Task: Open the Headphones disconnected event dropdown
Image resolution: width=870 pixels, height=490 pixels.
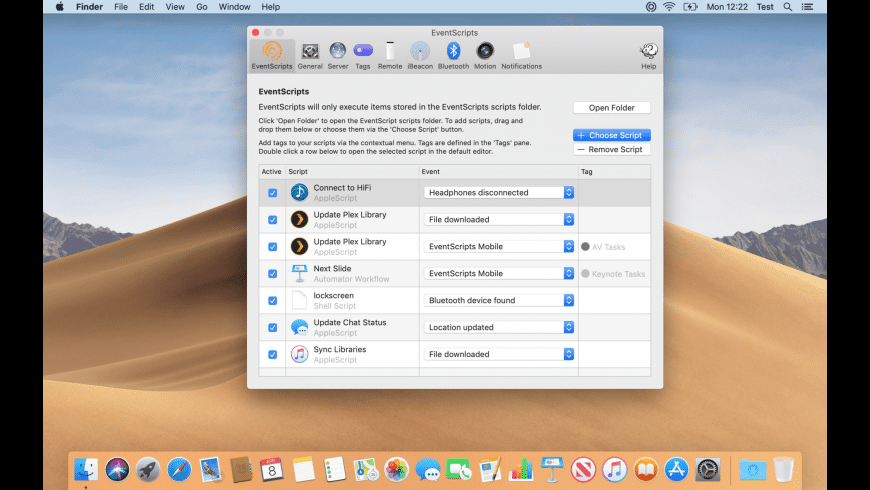Action: click(499, 193)
